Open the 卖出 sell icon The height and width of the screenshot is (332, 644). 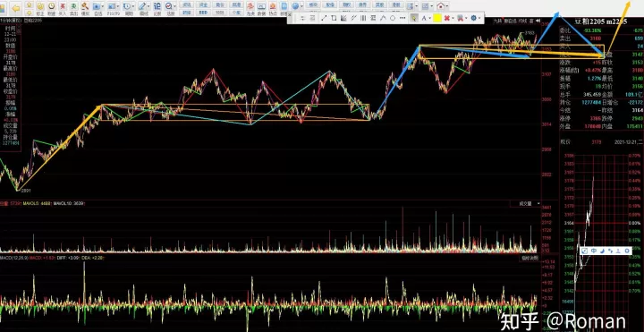(x=73, y=9)
